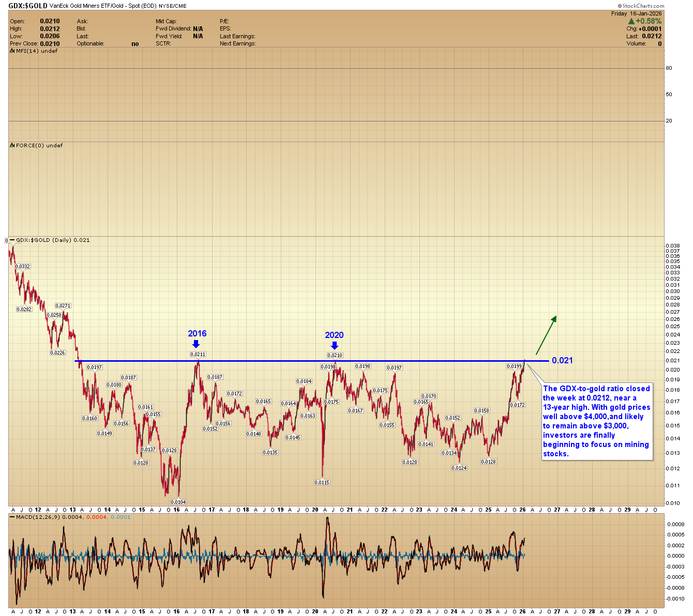Click the GDX:$GOLD ticker symbol title
Image resolution: width=693 pixels, height=616 pixels.
(28, 6)
